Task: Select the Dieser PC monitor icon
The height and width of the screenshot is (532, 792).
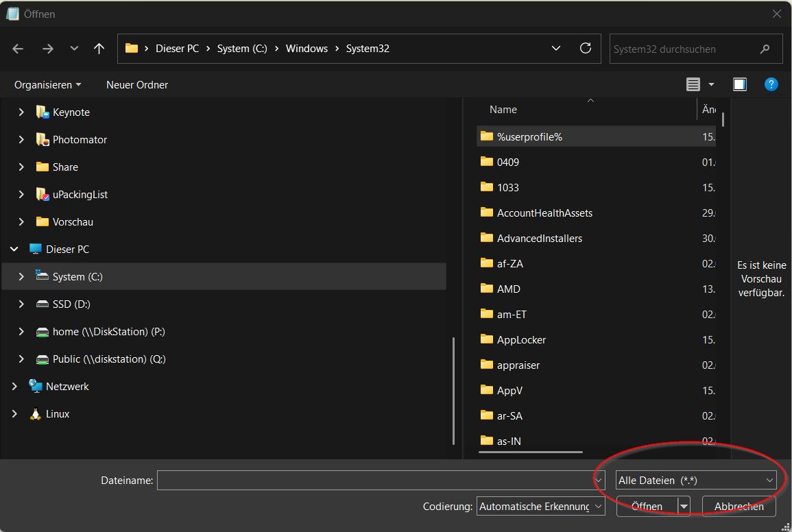Action: [36, 249]
